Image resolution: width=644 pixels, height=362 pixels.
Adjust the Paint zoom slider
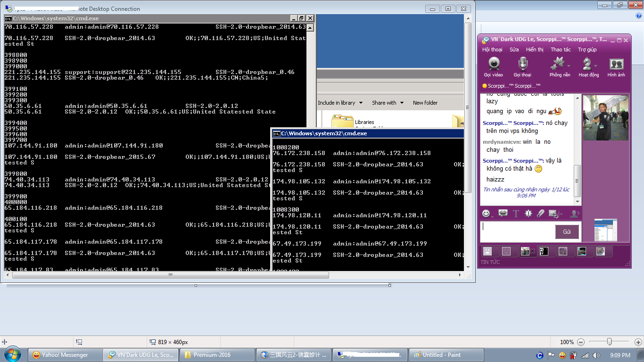click(x=610, y=342)
